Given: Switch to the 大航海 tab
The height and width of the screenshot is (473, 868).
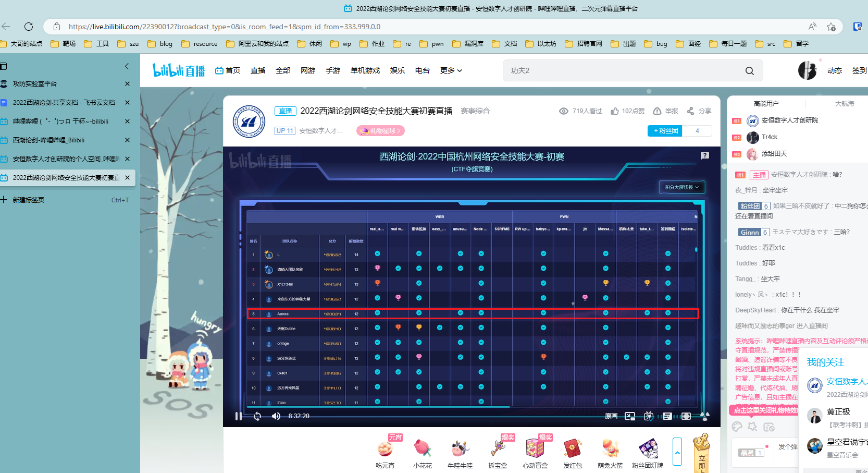Looking at the screenshot, I should [x=845, y=104].
